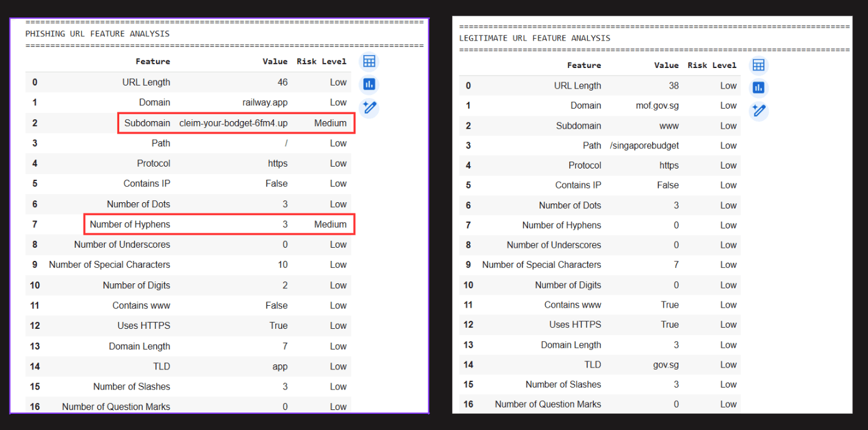Click the slash Path value in phishing table

tap(286, 143)
